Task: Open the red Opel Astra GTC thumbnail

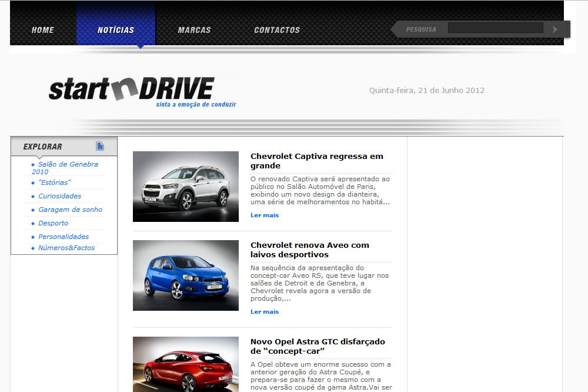Action: pyautogui.click(x=186, y=364)
